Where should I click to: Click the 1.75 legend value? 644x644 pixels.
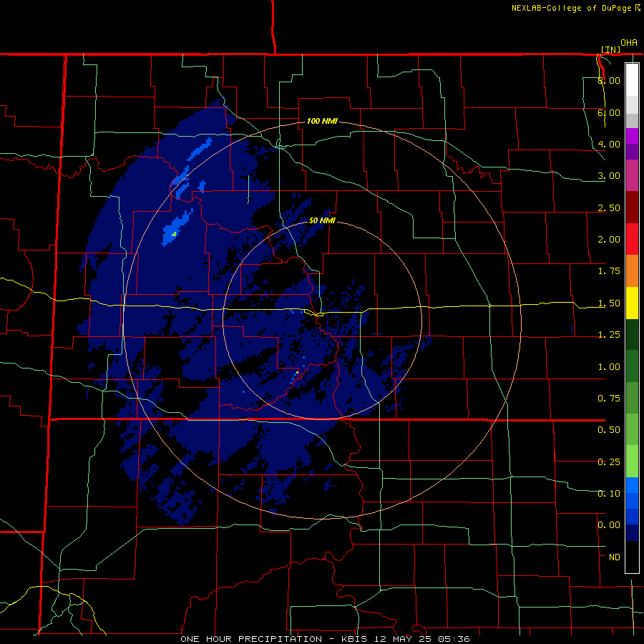tap(609, 271)
